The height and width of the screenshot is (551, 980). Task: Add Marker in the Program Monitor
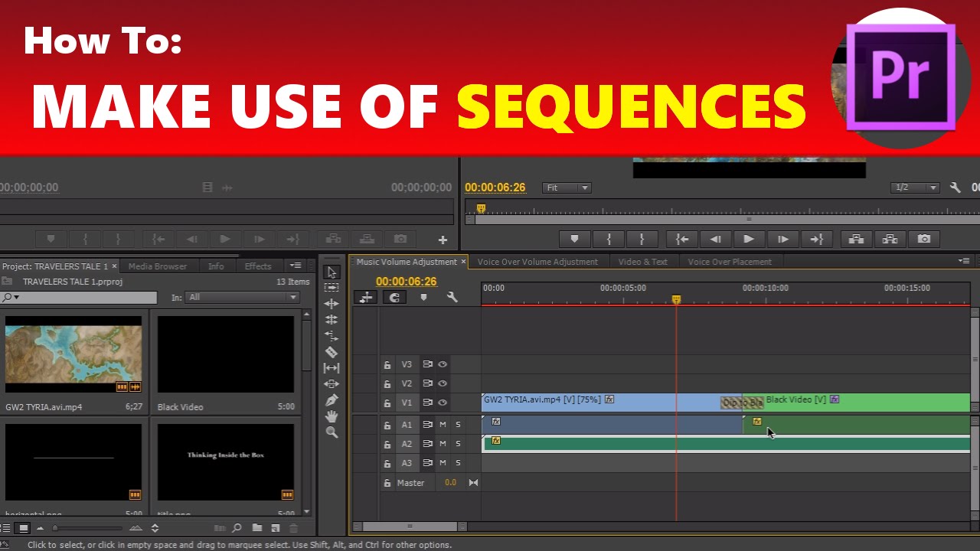pyautogui.click(x=575, y=240)
